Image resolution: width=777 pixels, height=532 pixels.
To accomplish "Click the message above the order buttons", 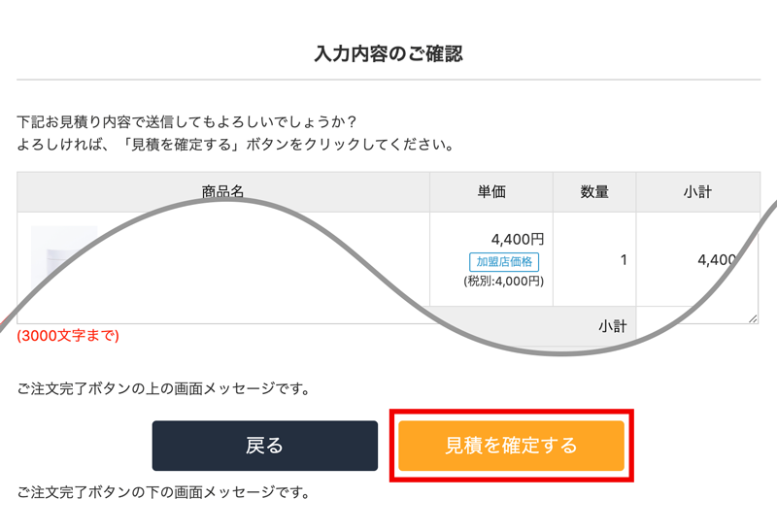I will (x=163, y=389).
